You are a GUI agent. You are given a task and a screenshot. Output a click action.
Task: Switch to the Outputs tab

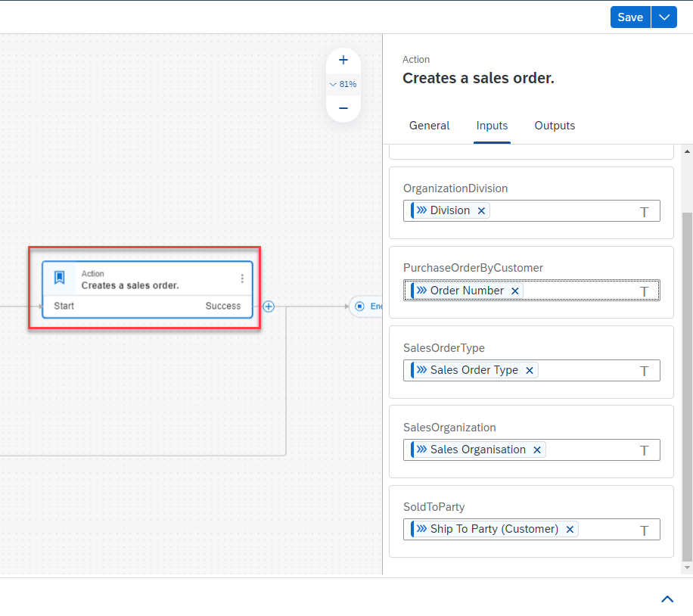pyautogui.click(x=555, y=126)
